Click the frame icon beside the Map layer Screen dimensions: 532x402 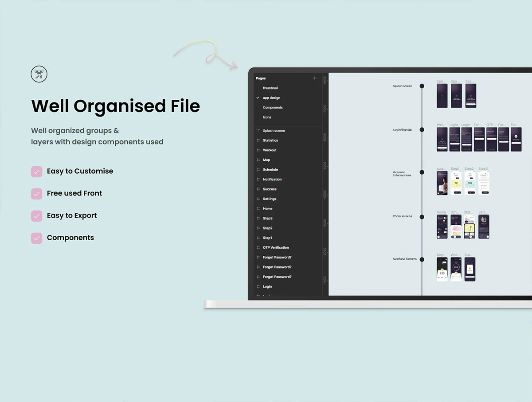[x=258, y=160]
